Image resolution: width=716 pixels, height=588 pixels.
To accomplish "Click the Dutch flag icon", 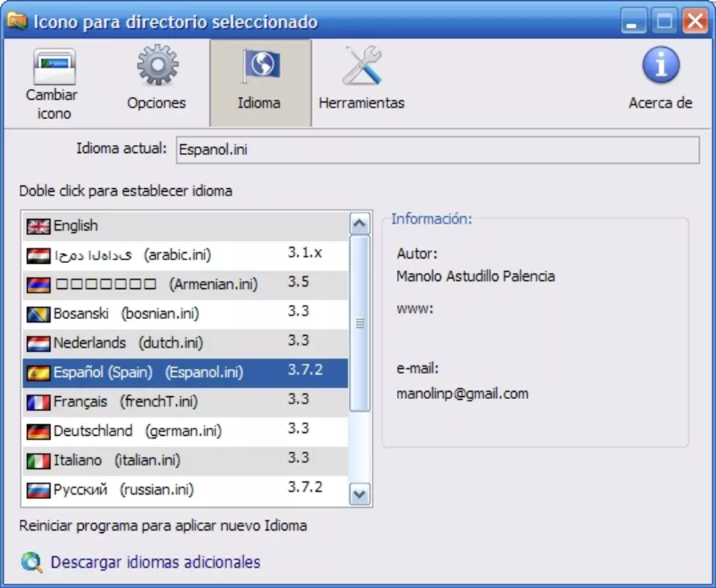I will (38, 343).
